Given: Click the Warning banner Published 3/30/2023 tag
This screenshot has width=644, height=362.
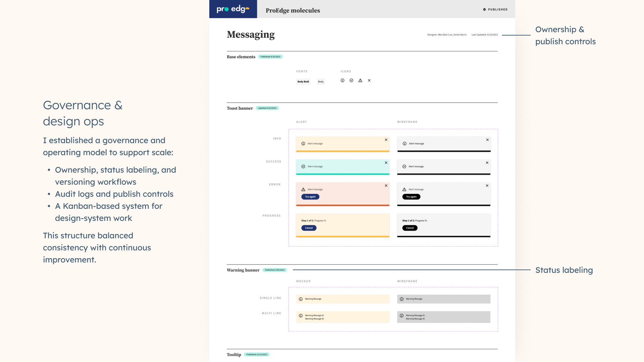Looking at the screenshot, I should (x=274, y=270).
